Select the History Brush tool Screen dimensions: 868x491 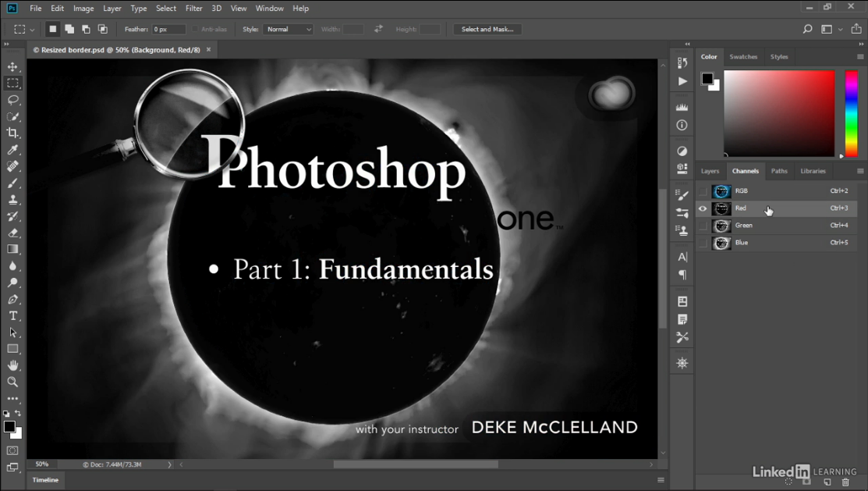click(x=12, y=216)
